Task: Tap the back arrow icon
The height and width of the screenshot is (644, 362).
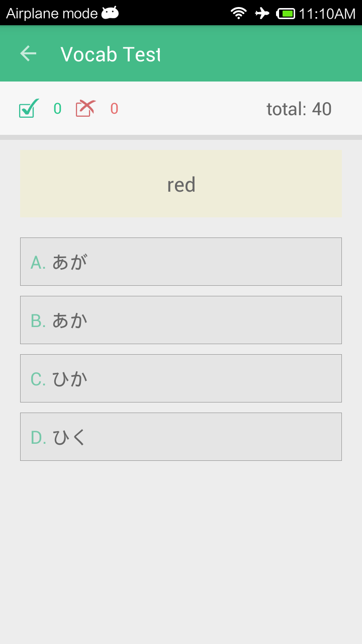Action: 28,53
